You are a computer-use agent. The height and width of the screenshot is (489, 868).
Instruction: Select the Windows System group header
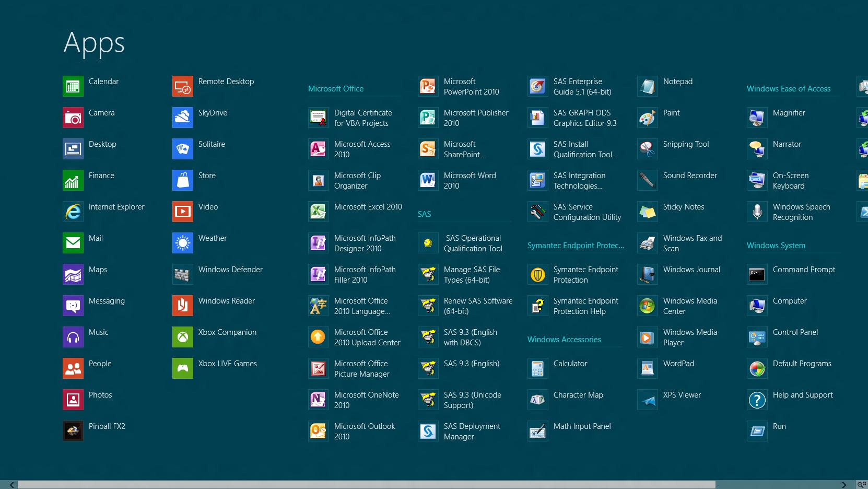(776, 246)
